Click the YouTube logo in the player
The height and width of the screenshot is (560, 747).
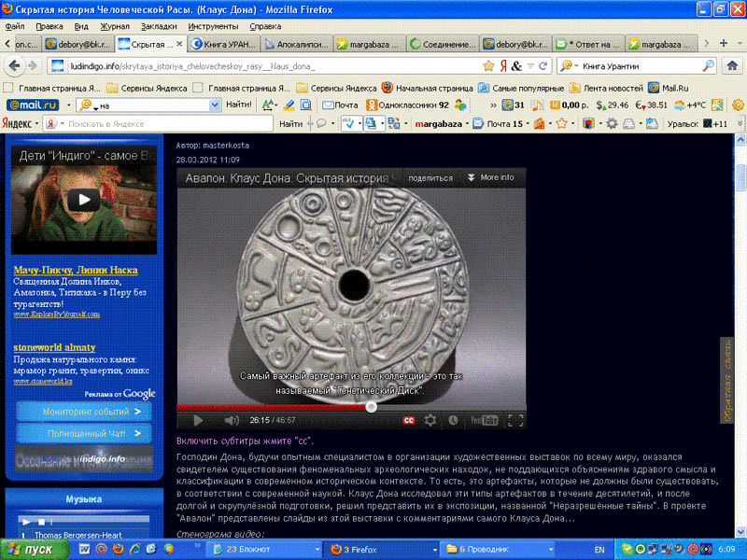pos(484,420)
